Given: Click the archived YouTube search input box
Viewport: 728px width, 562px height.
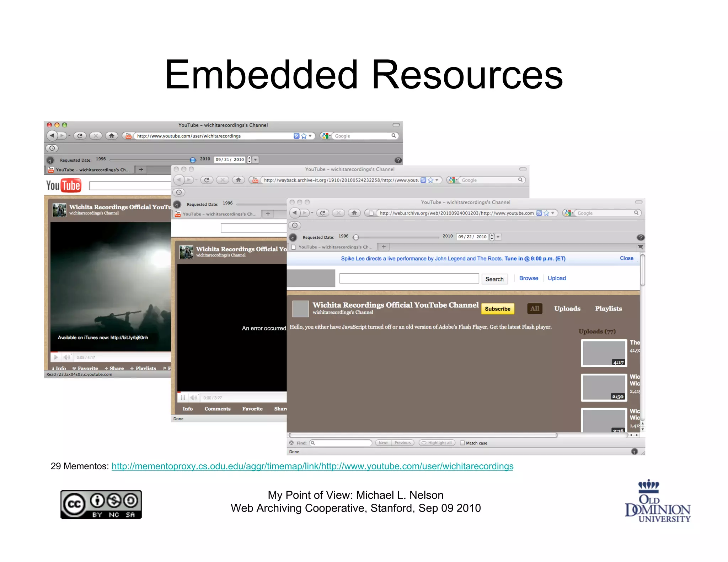Looking at the screenshot, I should [x=409, y=279].
